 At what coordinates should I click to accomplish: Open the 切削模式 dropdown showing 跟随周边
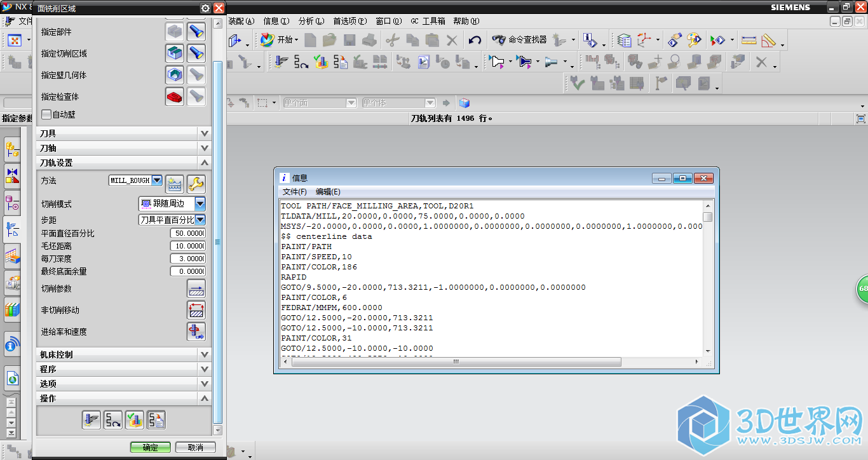200,204
